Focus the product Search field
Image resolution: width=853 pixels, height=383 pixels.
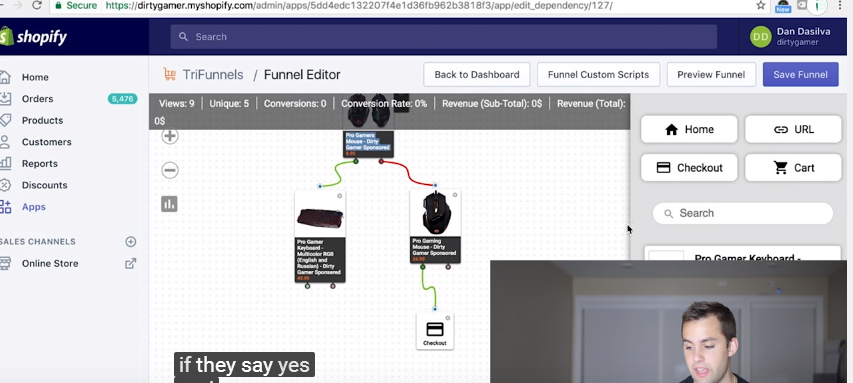coord(743,213)
